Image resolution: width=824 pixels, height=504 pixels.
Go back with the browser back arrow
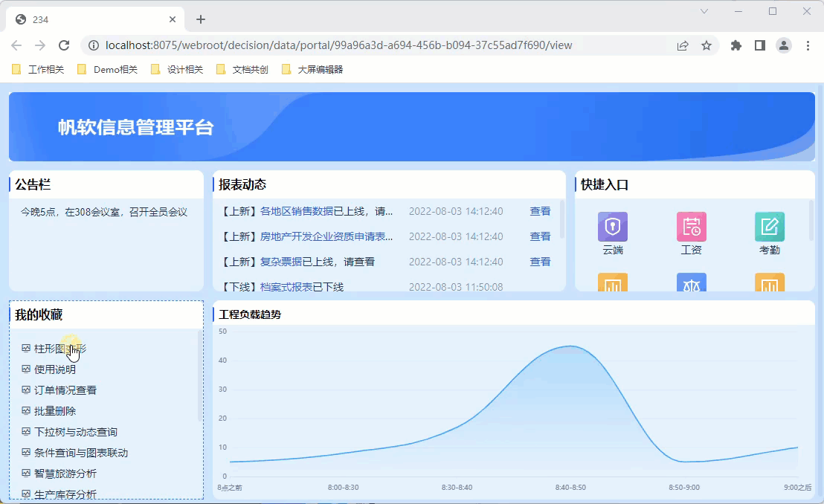[16, 45]
